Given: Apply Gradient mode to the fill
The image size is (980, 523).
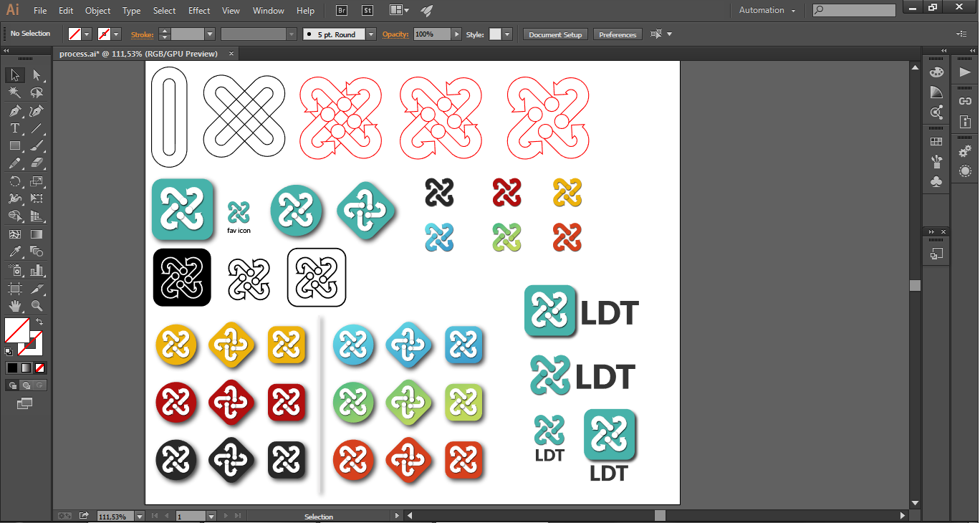Looking at the screenshot, I should coord(26,368).
